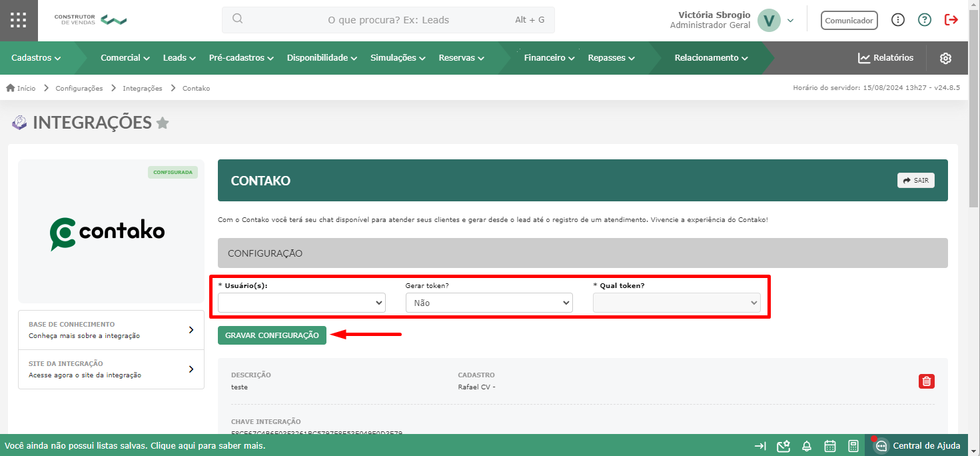Go to Configurações breadcrumb
980x456 pixels.
pos(79,88)
